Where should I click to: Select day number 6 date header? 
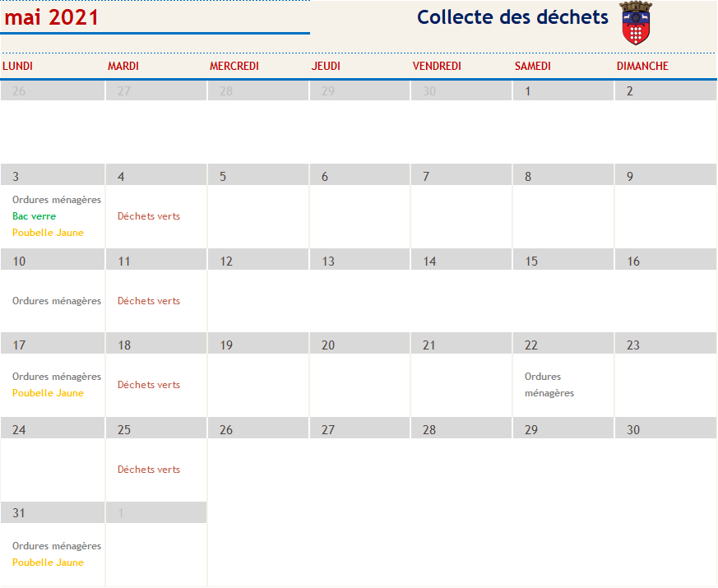359,175
